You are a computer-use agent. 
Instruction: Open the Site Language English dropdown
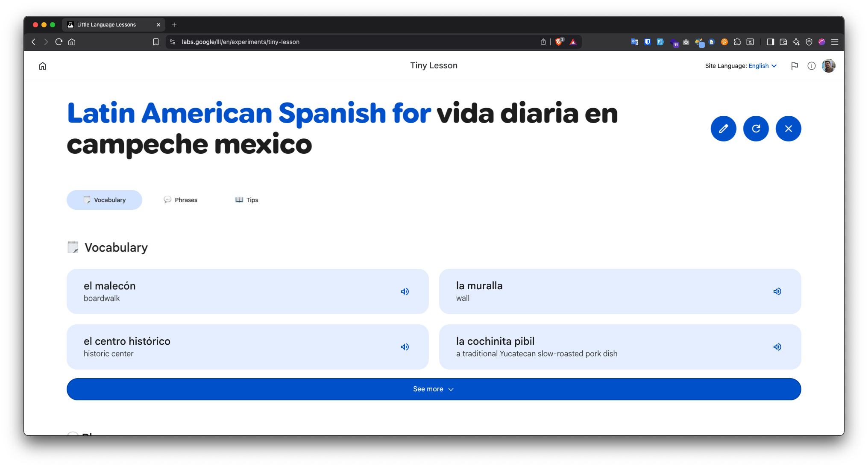[x=762, y=66]
